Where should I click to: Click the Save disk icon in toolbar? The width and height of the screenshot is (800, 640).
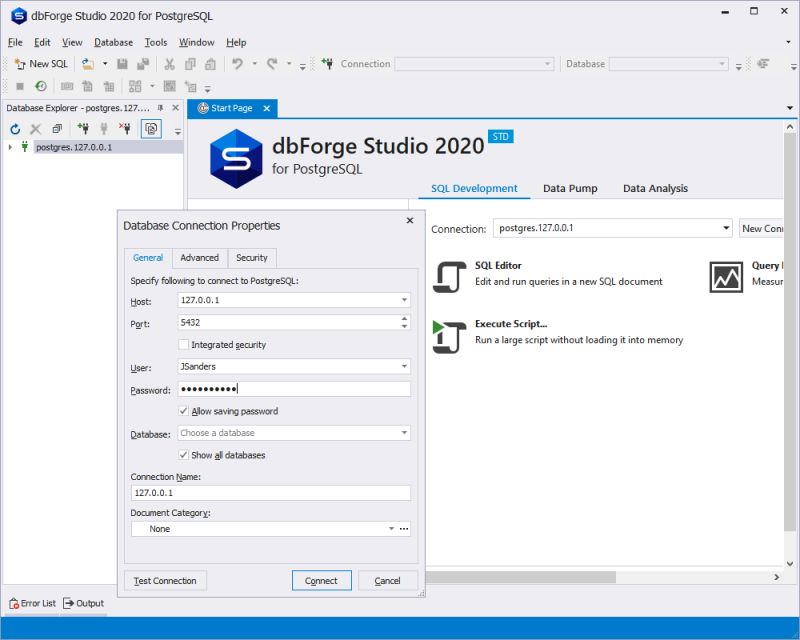tap(122, 64)
